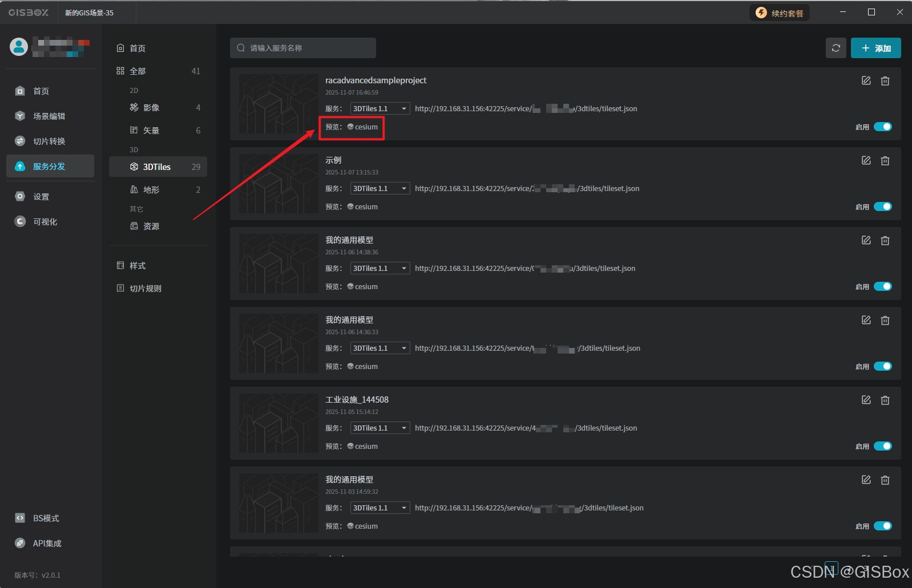Screen dimensions: 912x588
Task: Switch to BS模式
Action: point(50,518)
